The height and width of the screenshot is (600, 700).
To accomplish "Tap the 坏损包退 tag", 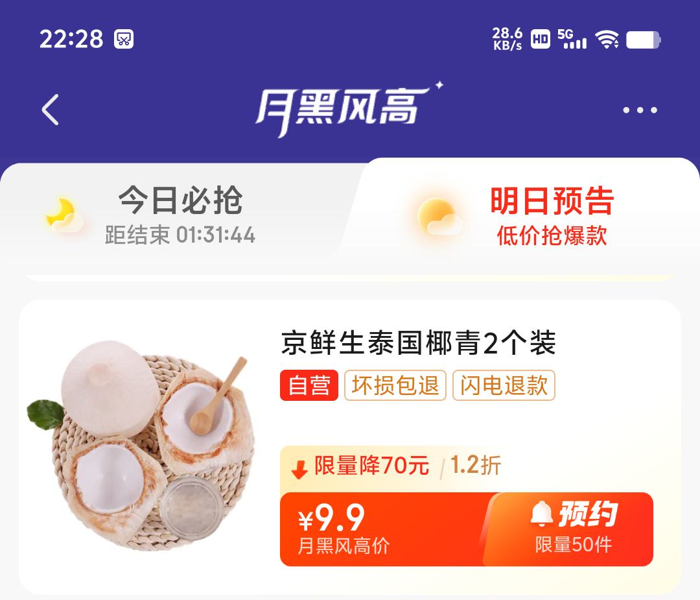I will [395, 385].
